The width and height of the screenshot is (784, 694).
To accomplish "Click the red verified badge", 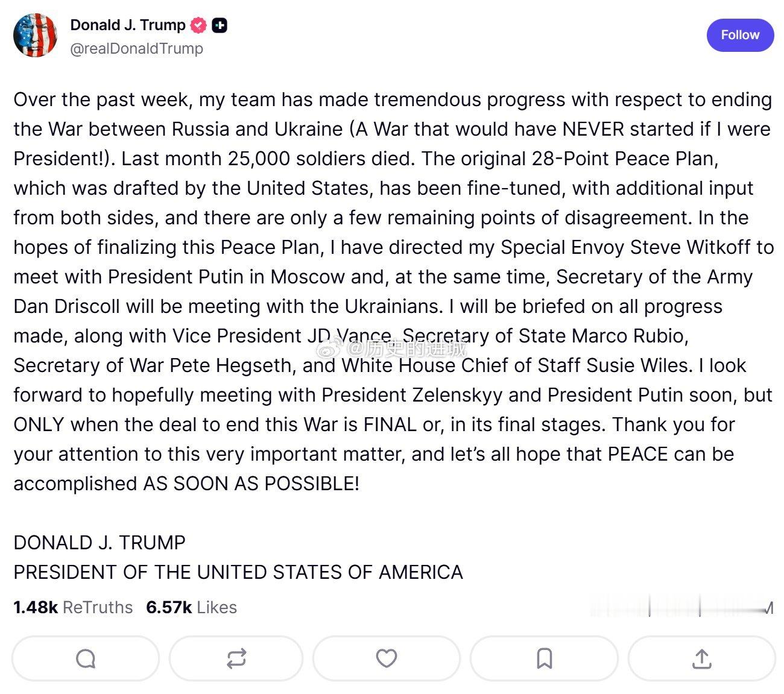I will (x=198, y=25).
